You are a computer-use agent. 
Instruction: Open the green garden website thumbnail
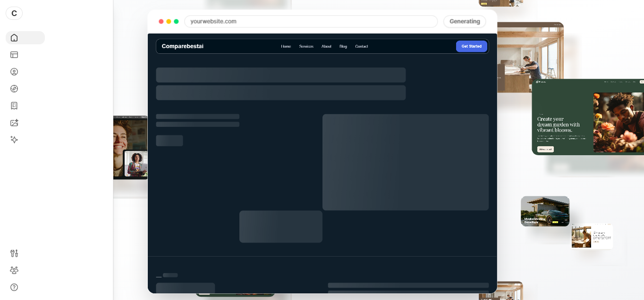click(x=588, y=117)
